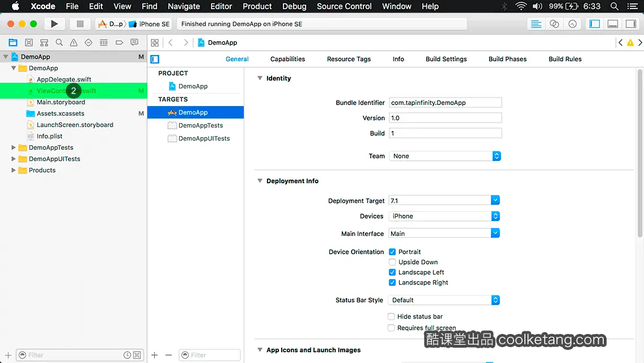This screenshot has width=644, height=363.
Task: Switch to the Capabilities tab
Action: coord(287,59)
